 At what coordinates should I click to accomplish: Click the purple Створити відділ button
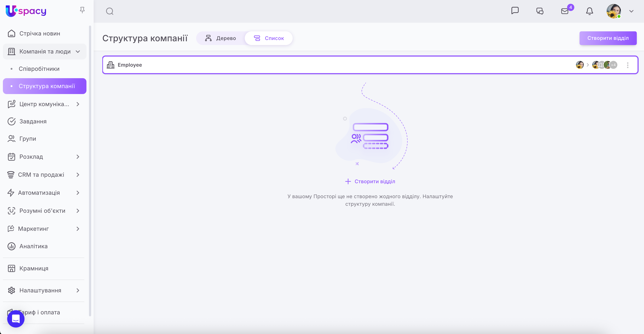tap(608, 38)
